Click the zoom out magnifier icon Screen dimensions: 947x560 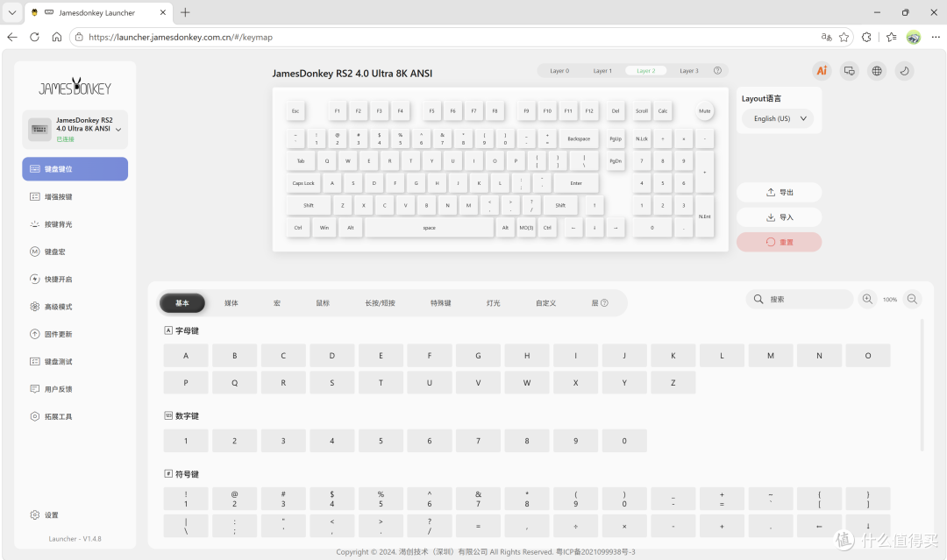point(912,299)
